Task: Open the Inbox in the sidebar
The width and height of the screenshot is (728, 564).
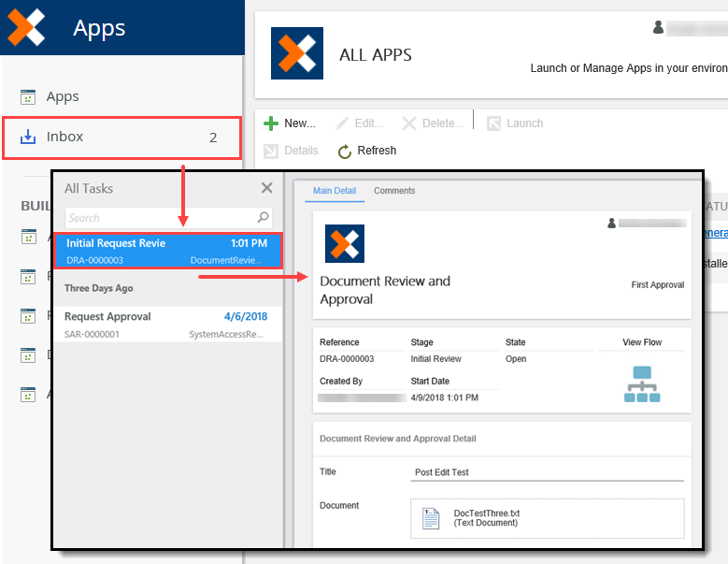Action: click(x=121, y=137)
